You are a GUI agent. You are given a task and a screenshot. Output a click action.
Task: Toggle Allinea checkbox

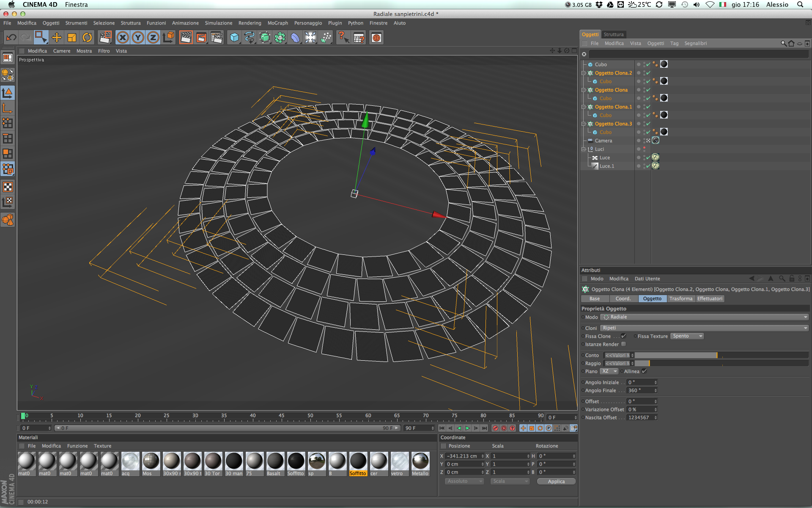644,371
